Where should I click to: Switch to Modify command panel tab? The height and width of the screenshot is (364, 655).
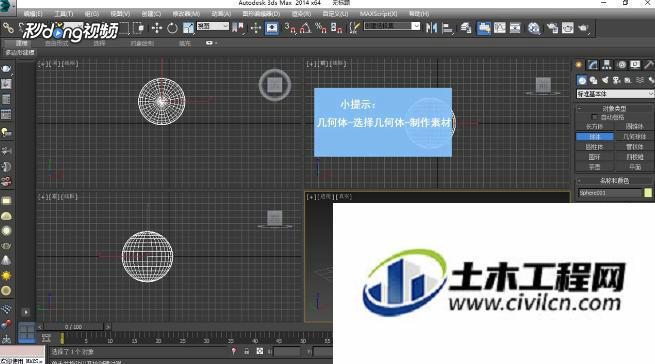(593, 64)
